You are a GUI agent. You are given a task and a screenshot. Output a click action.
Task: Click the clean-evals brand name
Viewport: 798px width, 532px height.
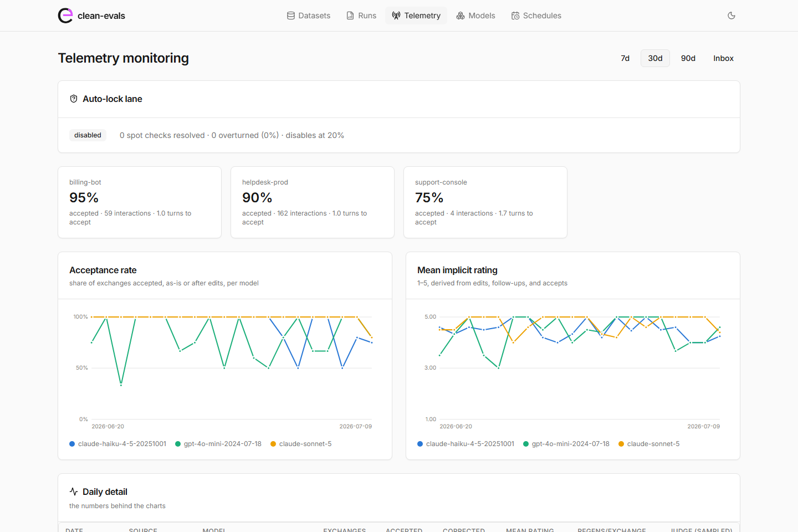point(101,16)
